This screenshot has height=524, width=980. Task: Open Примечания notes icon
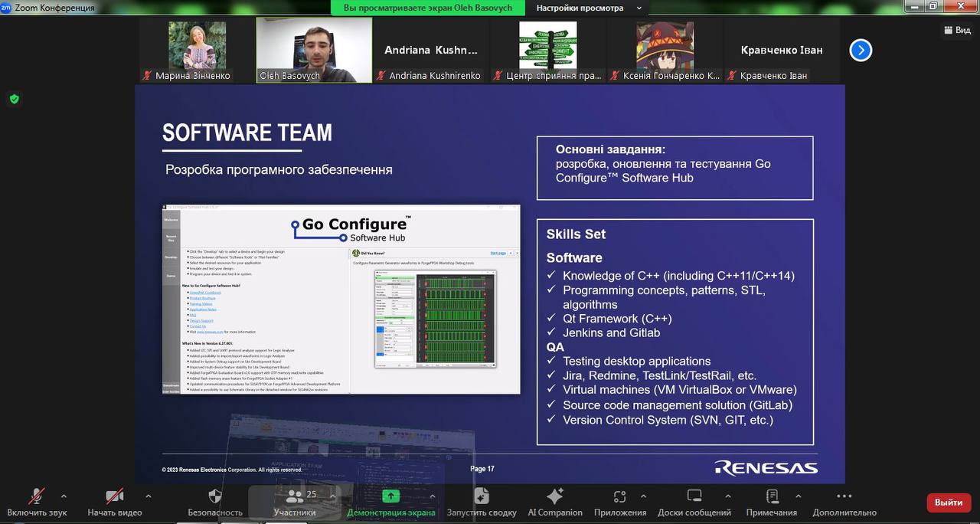[772, 496]
